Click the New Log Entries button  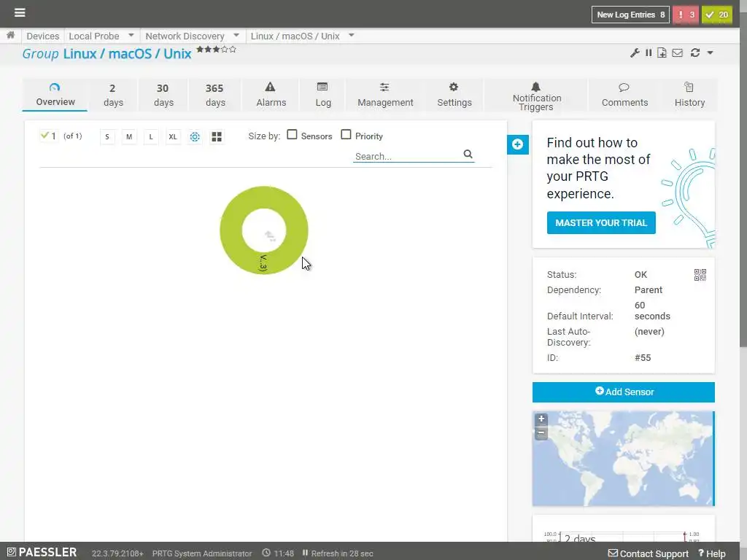pos(630,15)
